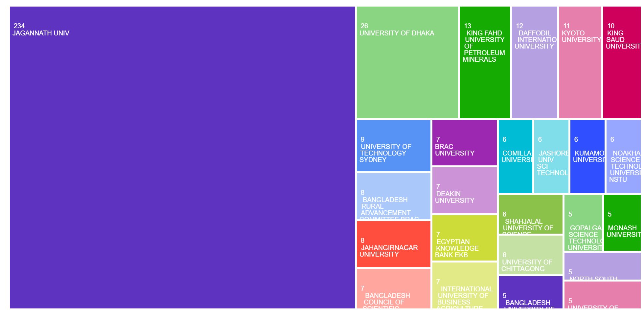Image resolution: width=644 pixels, height=315 pixels.
Task: Click King Fahd University of Petroleum Minerals tile
Action: tap(485, 62)
